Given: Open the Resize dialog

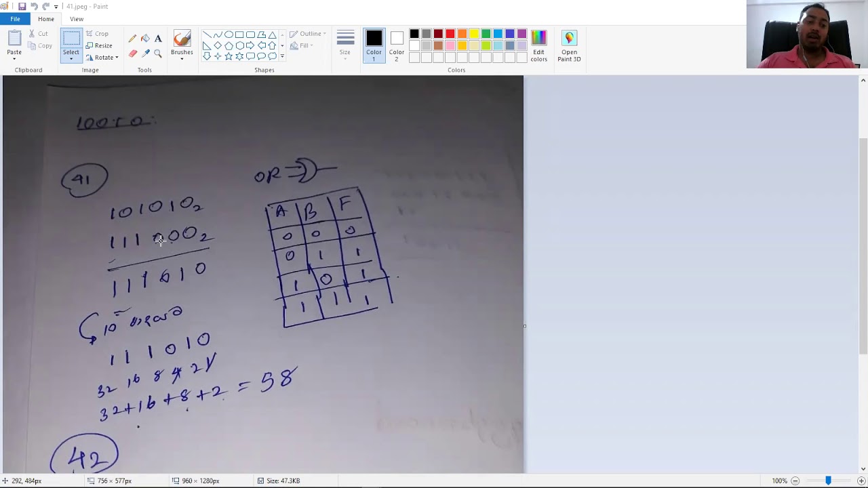Looking at the screenshot, I should pos(99,45).
